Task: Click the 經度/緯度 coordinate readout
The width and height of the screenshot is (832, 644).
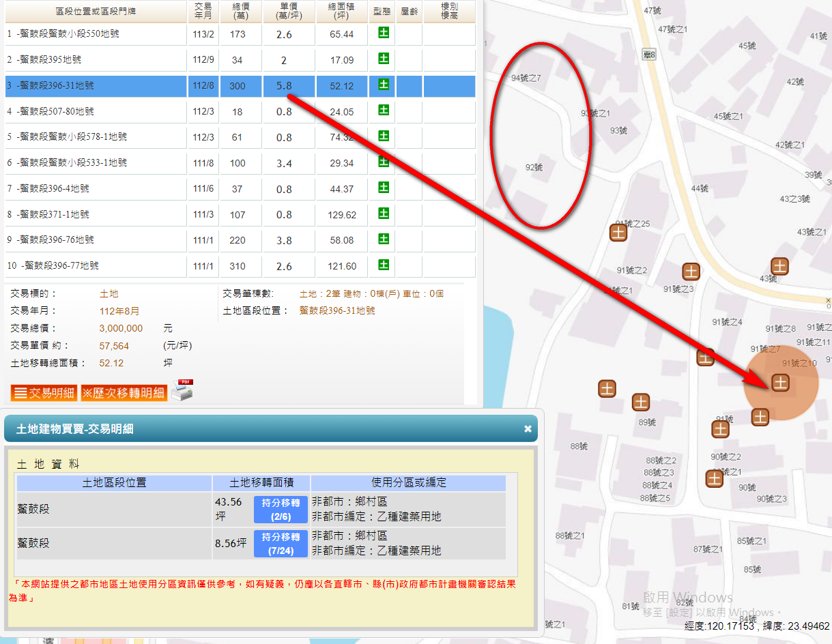Action: 756,626
